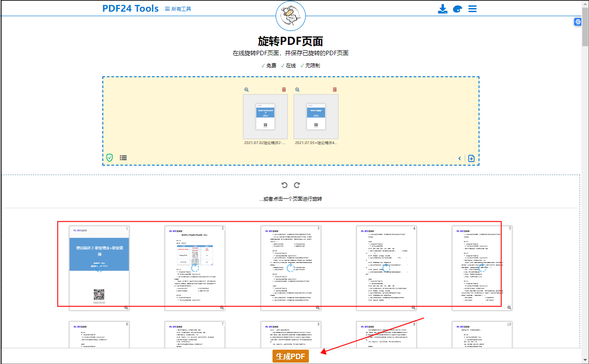Open the hamburger menu
Image resolution: width=589 pixels, height=364 pixels.
point(472,9)
